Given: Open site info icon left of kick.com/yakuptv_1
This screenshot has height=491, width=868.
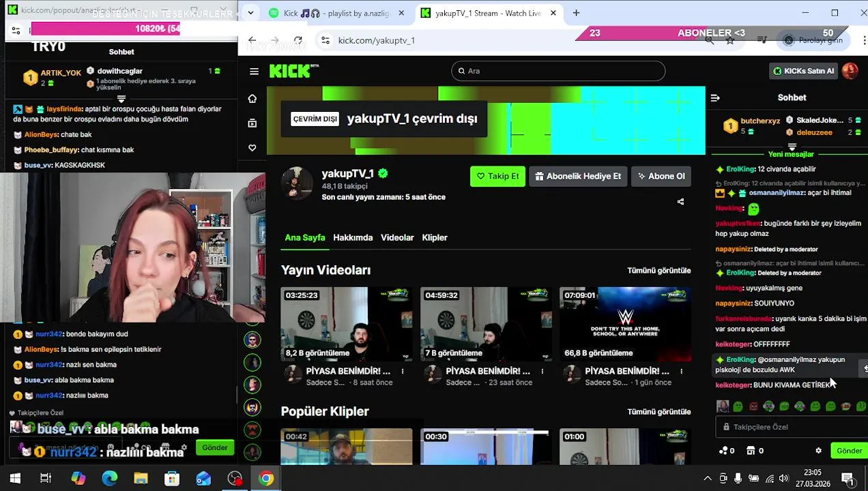Looking at the screenshot, I should coord(325,40).
